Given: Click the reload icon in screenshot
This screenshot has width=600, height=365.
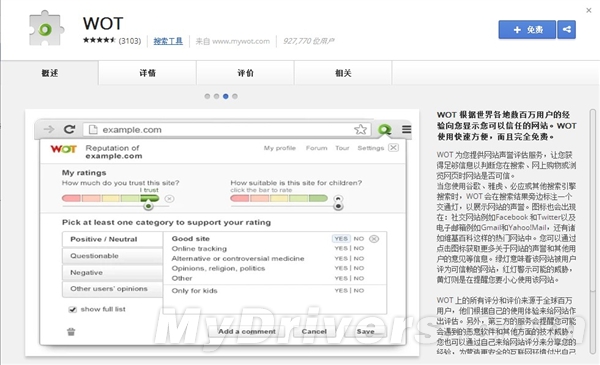Looking at the screenshot, I should coord(69,129).
